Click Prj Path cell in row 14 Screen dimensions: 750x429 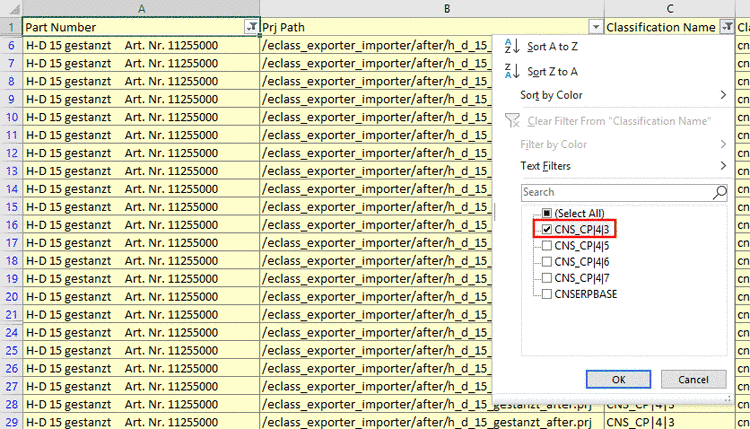pyautogui.click(x=376, y=189)
